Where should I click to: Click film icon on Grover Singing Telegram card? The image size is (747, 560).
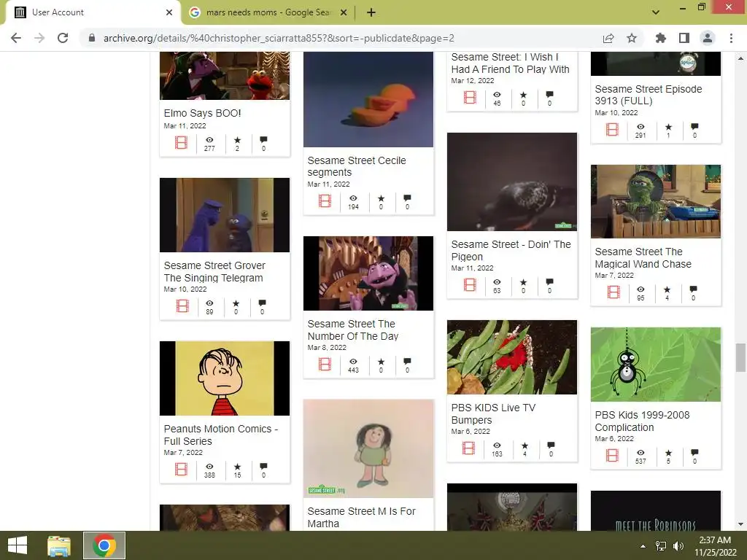pos(182,306)
